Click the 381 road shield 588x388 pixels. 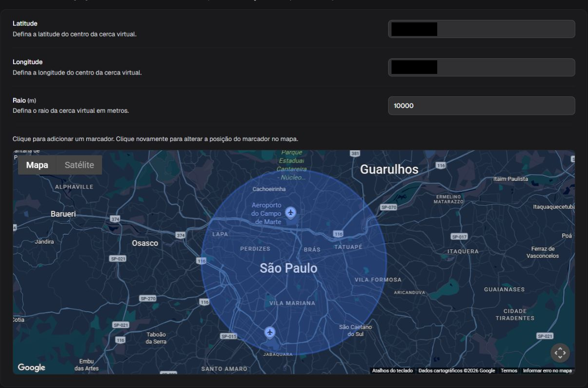pyautogui.click(x=355, y=154)
